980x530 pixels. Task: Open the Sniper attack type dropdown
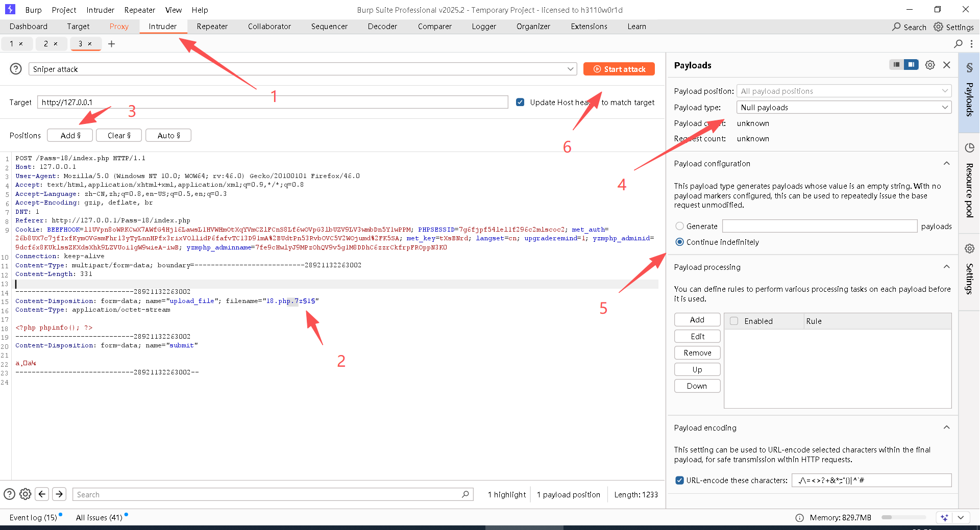303,69
